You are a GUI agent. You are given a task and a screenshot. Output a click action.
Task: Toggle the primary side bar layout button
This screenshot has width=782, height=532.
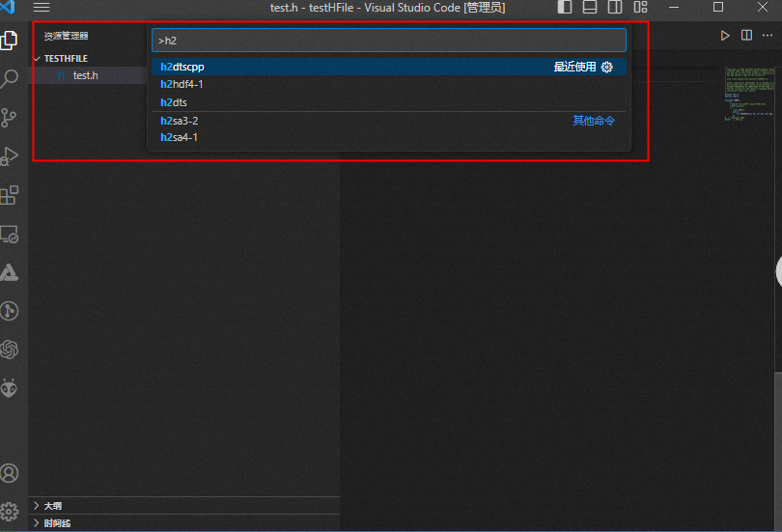point(566,8)
